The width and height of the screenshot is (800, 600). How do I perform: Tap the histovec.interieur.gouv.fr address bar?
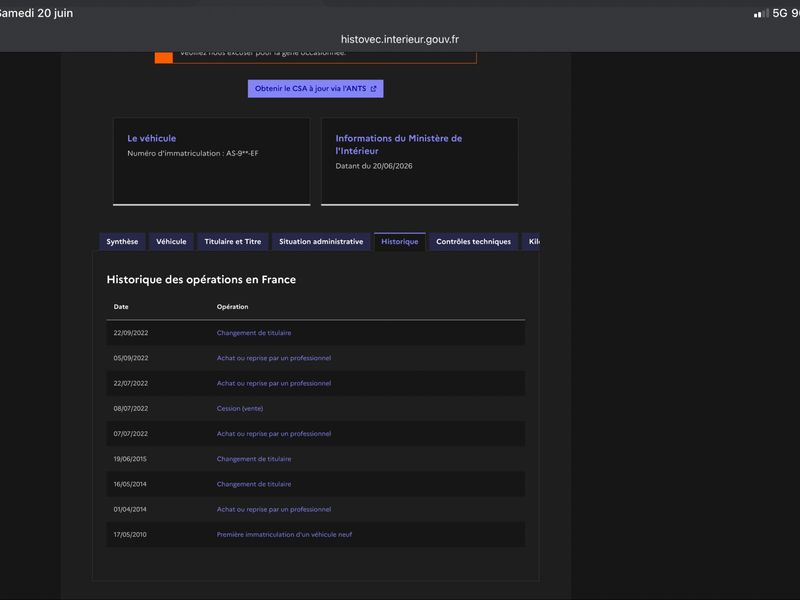click(400, 39)
